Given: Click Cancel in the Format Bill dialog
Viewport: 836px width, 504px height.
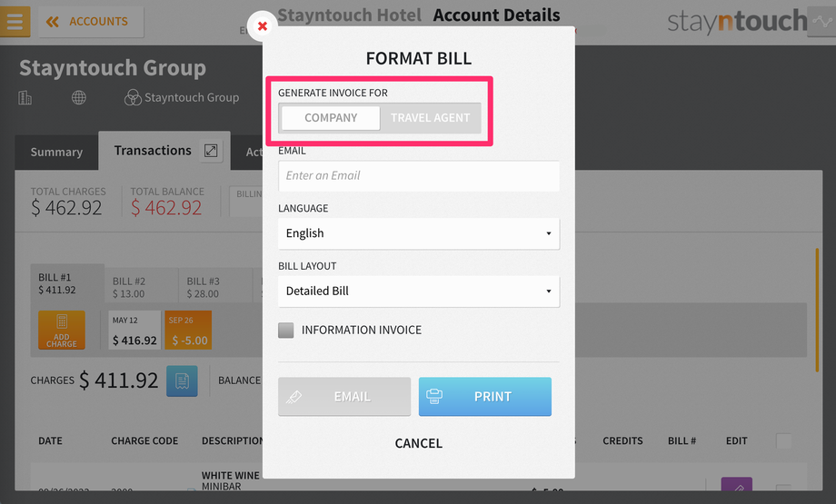Looking at the screenshot, I should point(419,443).
